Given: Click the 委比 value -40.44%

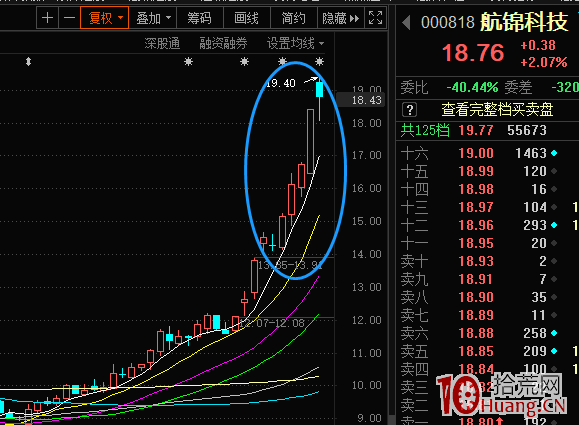Looking at the screenshot, I should click(472, 88).
